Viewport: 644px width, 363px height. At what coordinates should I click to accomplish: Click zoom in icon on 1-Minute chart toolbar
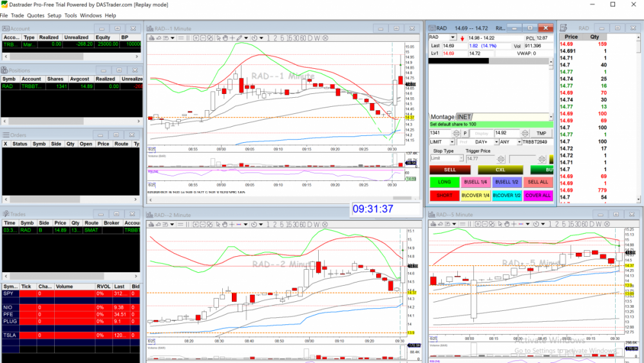[x=196, y=38]
